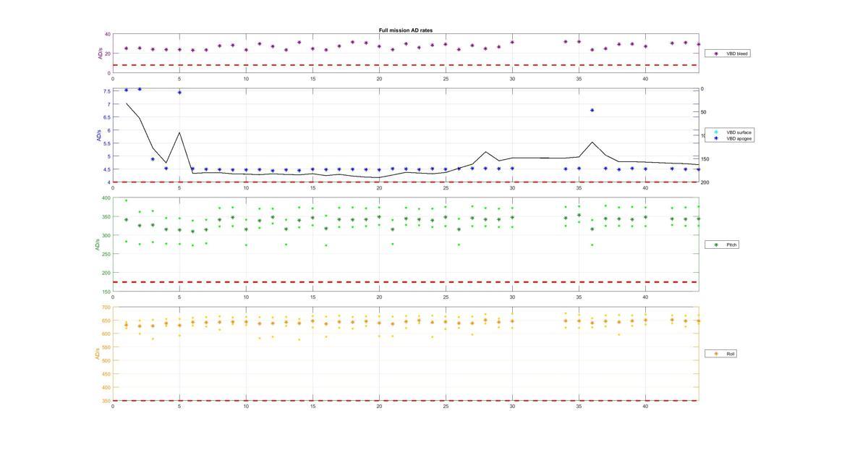
Task: Click the VBD apogee point at dive 5 near 7.5
Action: point(179,93)
